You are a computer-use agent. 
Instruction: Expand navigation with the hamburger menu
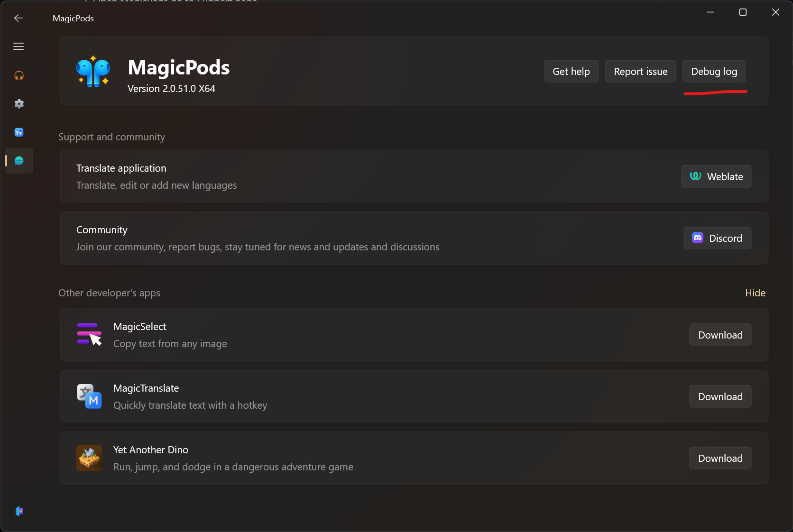[18, 46]
